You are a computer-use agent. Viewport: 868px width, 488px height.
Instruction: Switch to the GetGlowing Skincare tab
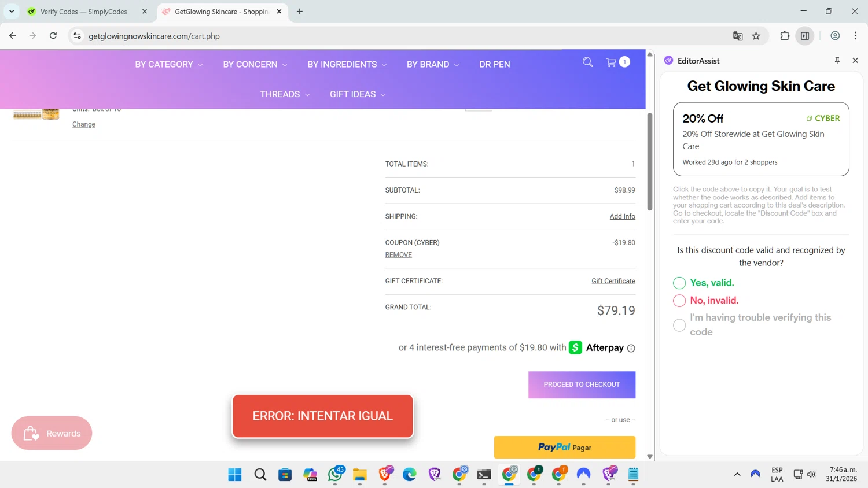click(x=222, y=12)
